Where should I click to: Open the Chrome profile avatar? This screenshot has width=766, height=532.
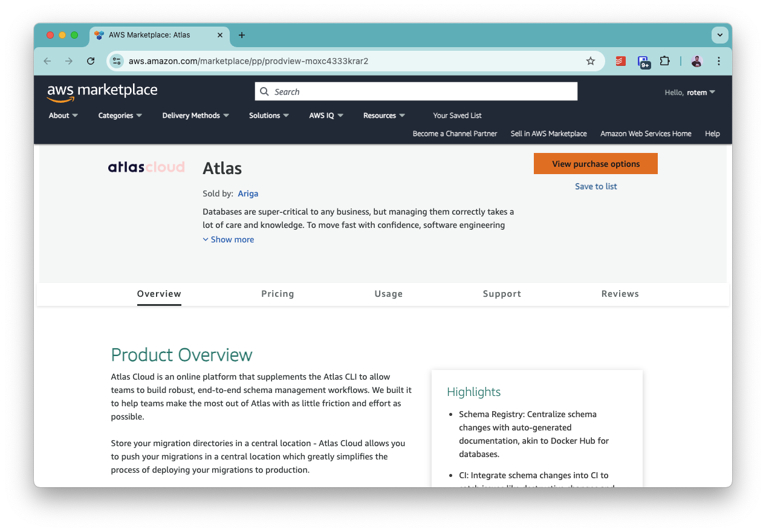pos(696,61)
